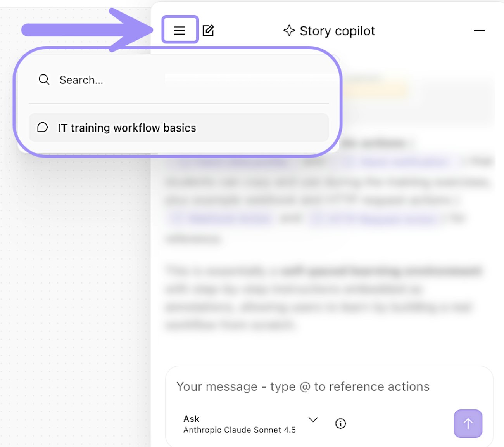The width and height of the screenshot is (504, 447).
Task: Expand the chevron next to Ask
Action: pyautogui.click(x=313, y=419)
